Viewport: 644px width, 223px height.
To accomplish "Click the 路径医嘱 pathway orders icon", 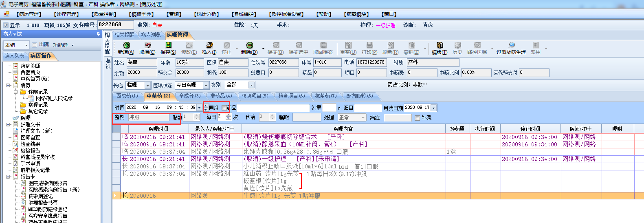I will [x=477, y=45].
